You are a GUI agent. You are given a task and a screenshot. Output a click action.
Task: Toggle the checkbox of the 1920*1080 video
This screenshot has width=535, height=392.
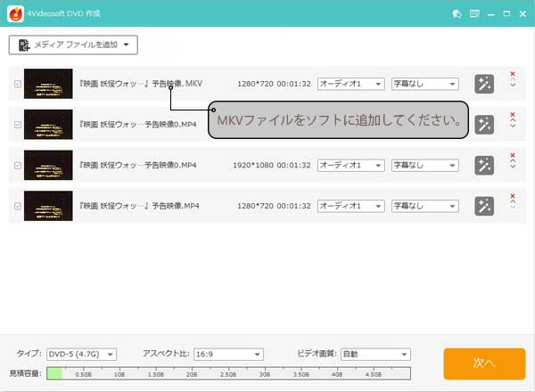tap(17, 166)
